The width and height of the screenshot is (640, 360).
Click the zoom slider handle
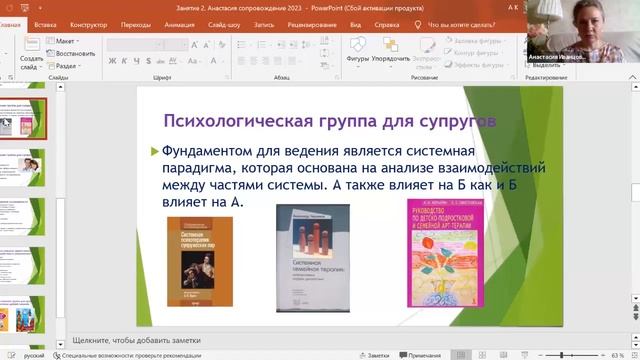[562, 356]
